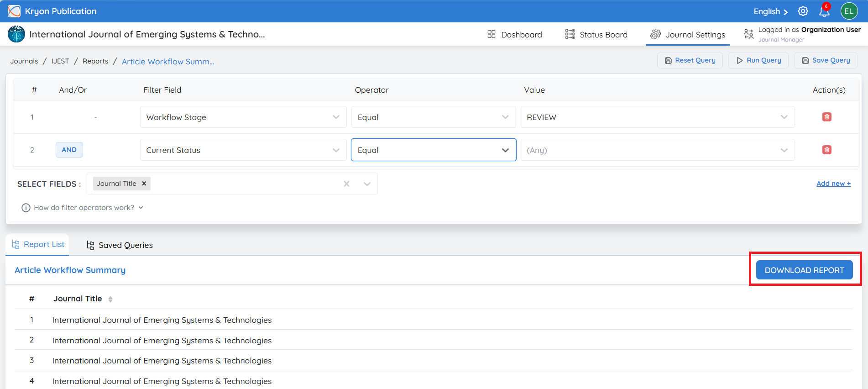Image resolution: width=868 pixels, height=389 pixels.
Task: Click the Reset Query button
Action: click(x=690, y=60)
